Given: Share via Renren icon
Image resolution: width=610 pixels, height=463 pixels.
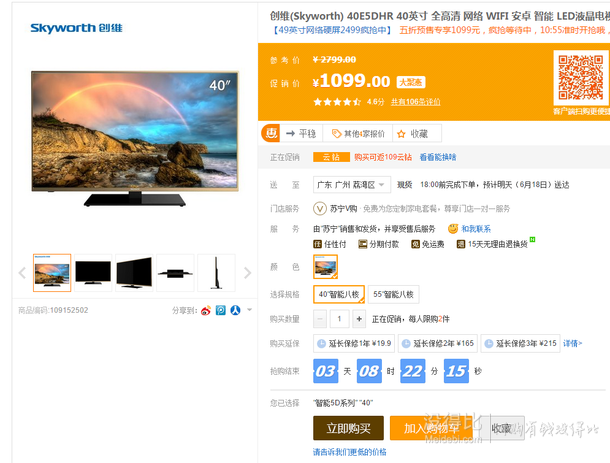Looking at the screenshot, I should click(x=235, y=310).
